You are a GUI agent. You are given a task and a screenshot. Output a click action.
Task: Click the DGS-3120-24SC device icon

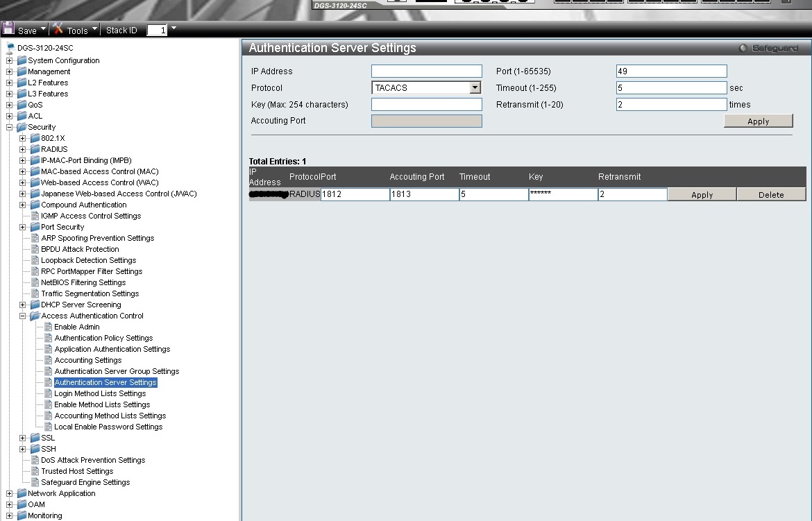pos(10,48)
